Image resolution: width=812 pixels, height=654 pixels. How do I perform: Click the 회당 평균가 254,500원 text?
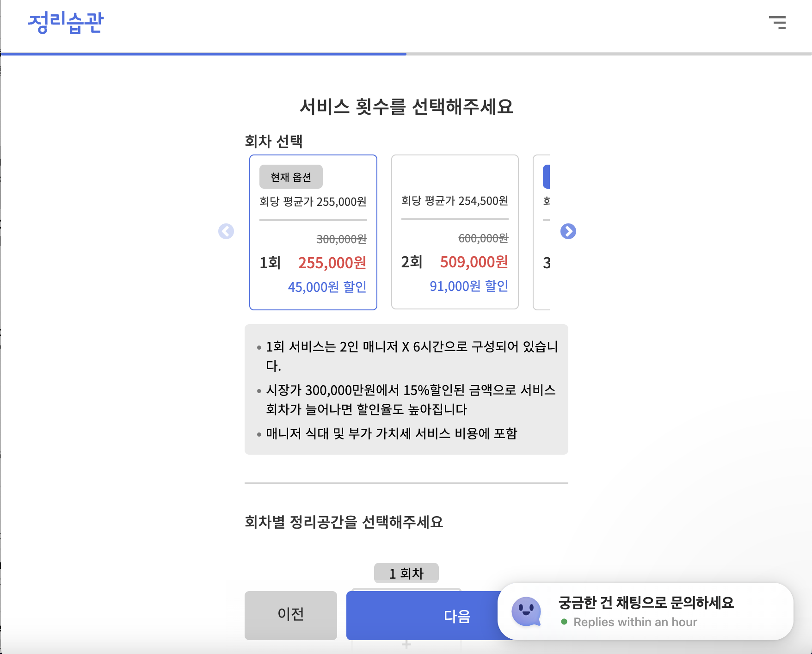(x=455, y=201)
